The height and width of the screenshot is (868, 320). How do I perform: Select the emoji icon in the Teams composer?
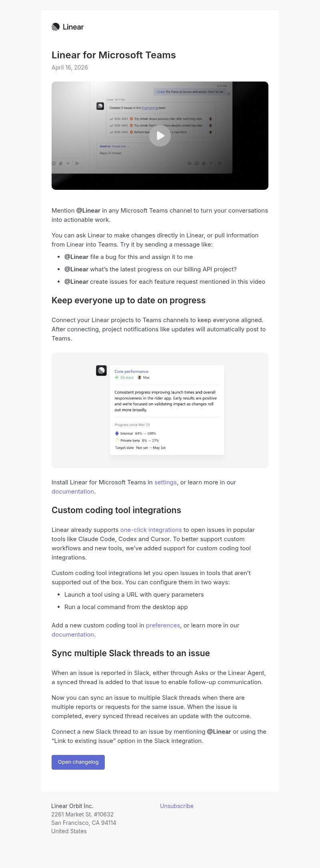[x=196, y=163]
